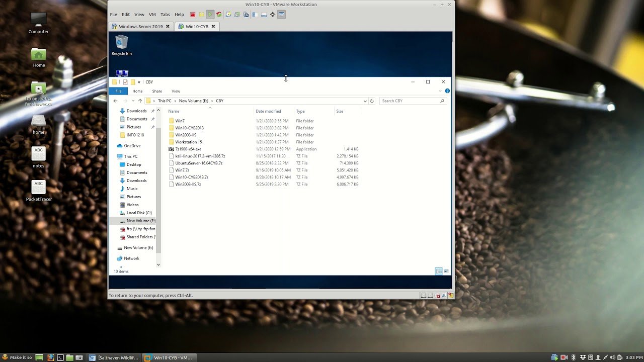
Task: Open VMware File menu
Action: click(x=114, y=15)
